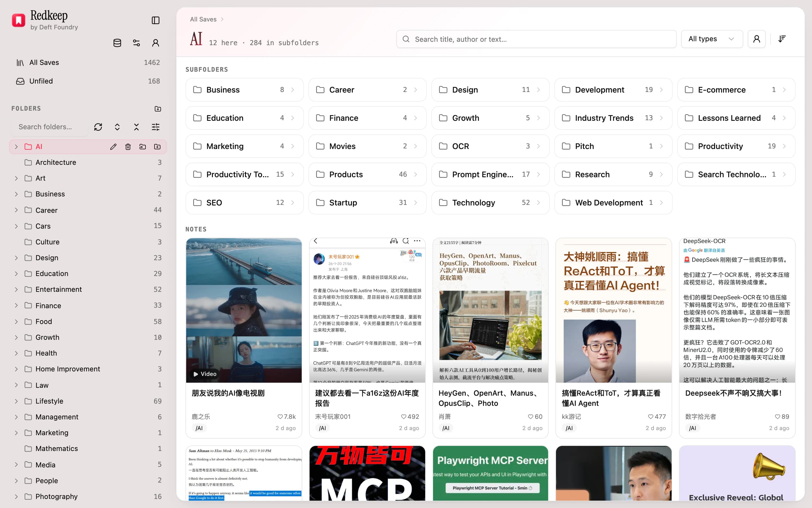Viewport: 812px width, 508px height.
Task: Collapse all folders icon
Action: click(136, 127)
